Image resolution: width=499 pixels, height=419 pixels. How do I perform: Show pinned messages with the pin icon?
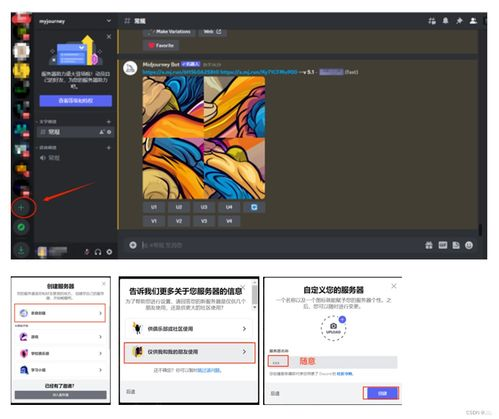(x=459, y=21)
